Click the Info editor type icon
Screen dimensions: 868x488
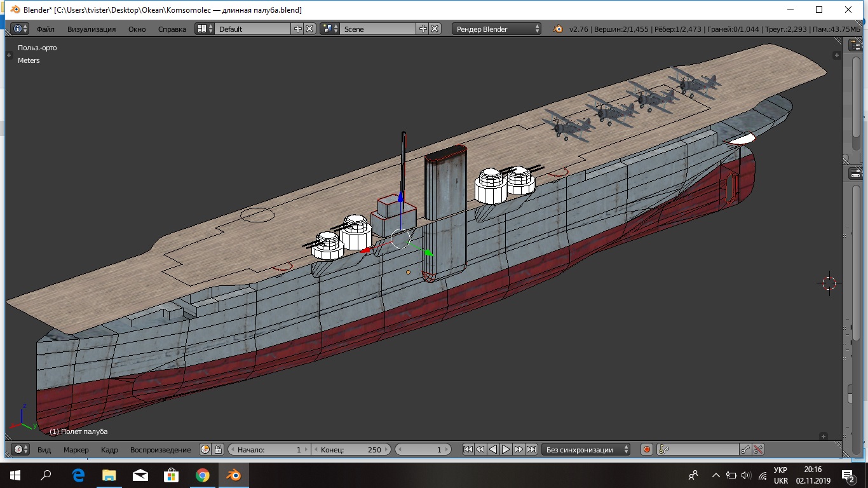17,29
